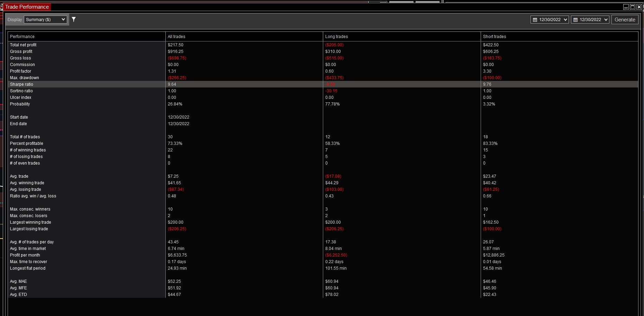Click the Start date row label
644x316 pixels.
point(19,117)
